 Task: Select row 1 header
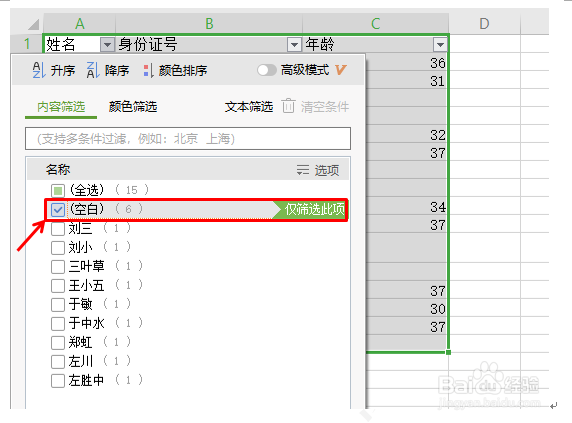pyautogui.click(x=27, y=44)
